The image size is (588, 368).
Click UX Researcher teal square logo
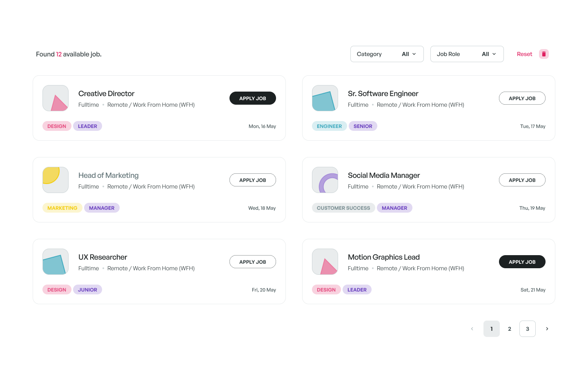click(56, 262)
